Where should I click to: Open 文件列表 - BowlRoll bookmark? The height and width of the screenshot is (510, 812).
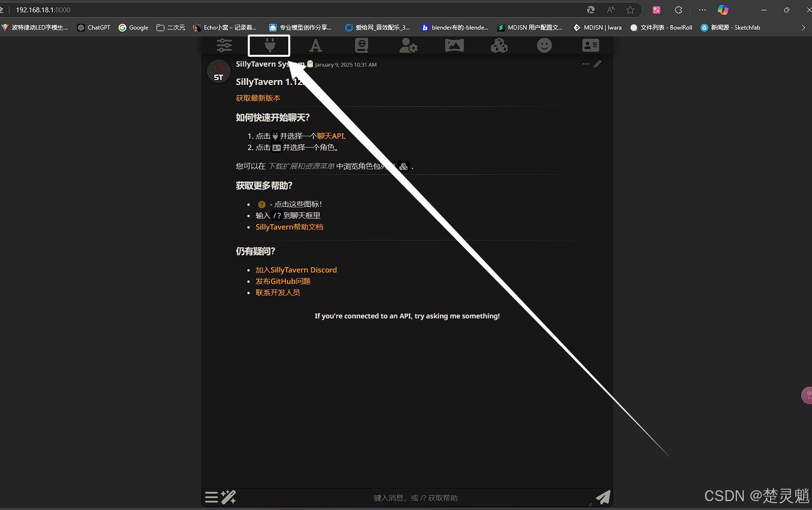coord(661,28)
